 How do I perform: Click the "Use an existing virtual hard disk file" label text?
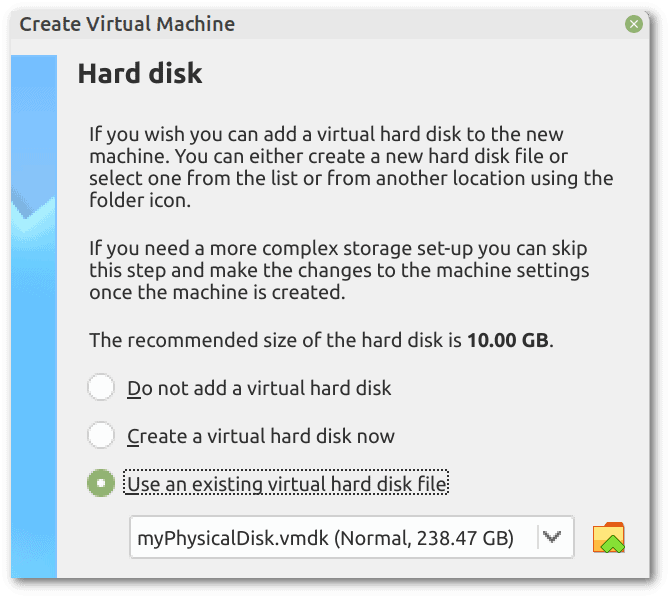pyautogui.click(x=286, y=485)
